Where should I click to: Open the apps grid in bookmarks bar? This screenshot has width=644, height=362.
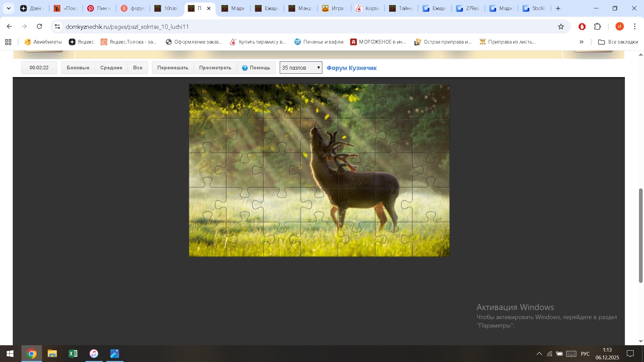(8, 42)
